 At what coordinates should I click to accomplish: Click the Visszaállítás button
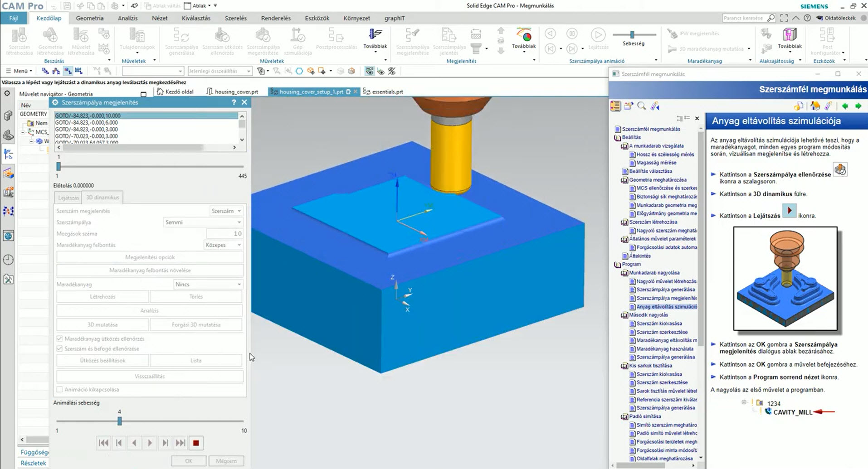[x=150, y=376]
